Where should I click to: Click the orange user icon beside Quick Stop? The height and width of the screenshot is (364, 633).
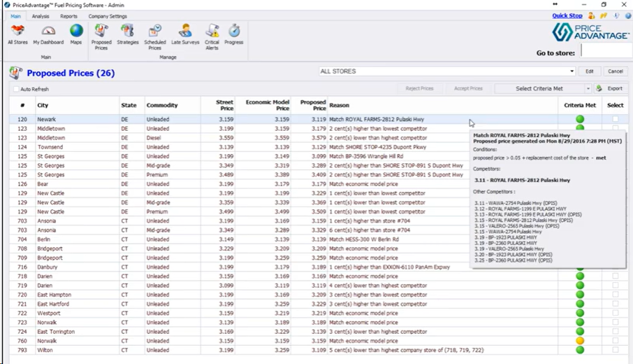click(591, 16)
